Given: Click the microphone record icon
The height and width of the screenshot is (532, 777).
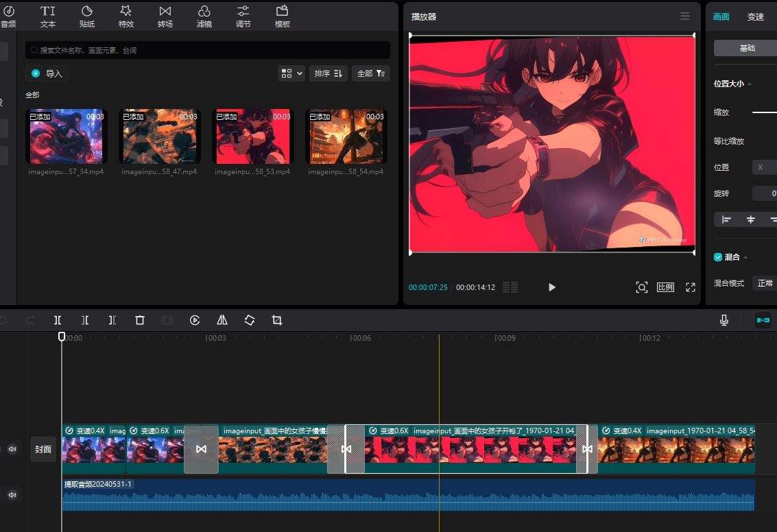Looking at the screenshot, I should [724, 320].
